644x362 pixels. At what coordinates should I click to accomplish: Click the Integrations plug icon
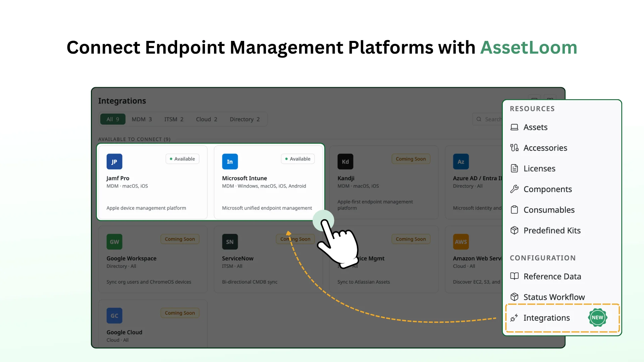[514, 318]
